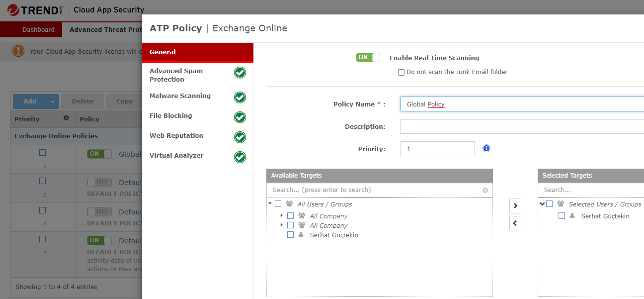Image resolution: width=644 pixels, height=299 pixels.
Task: Click into the Policy Name field
Action: [x=522, y=104]
